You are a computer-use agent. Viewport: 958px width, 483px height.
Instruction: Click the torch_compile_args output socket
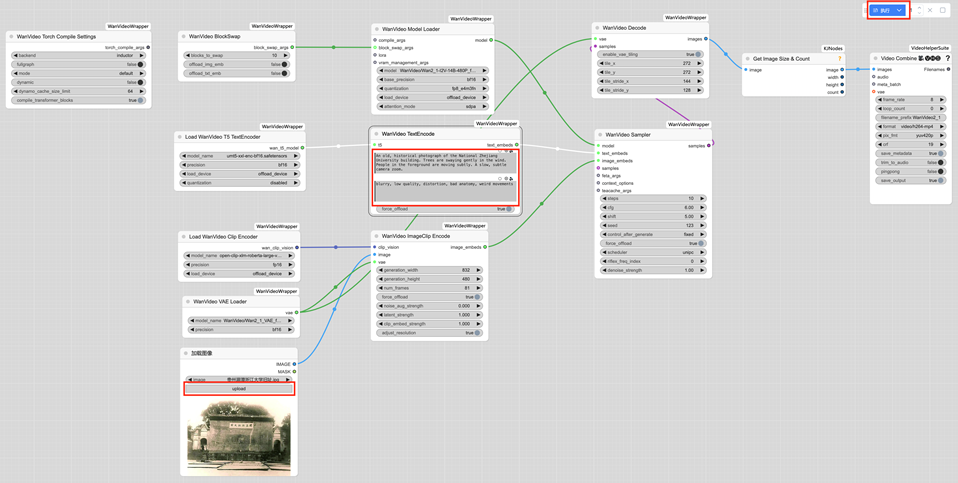[x=148, y=47]
